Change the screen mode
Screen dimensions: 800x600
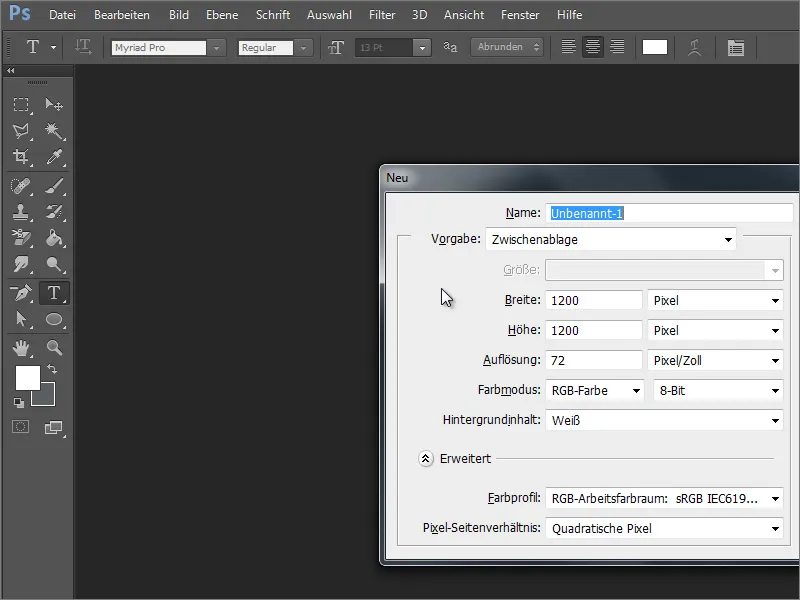[x=54, y=427]
